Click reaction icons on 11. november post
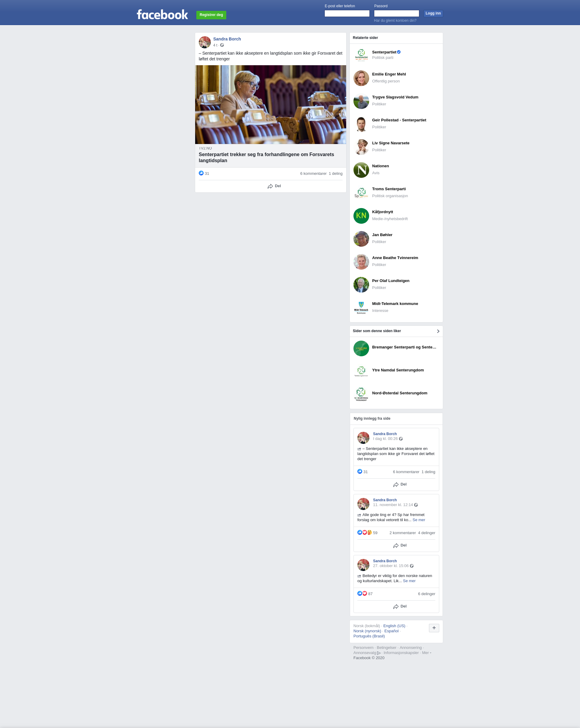Screen dimensions: 580x728 [365, 533]
